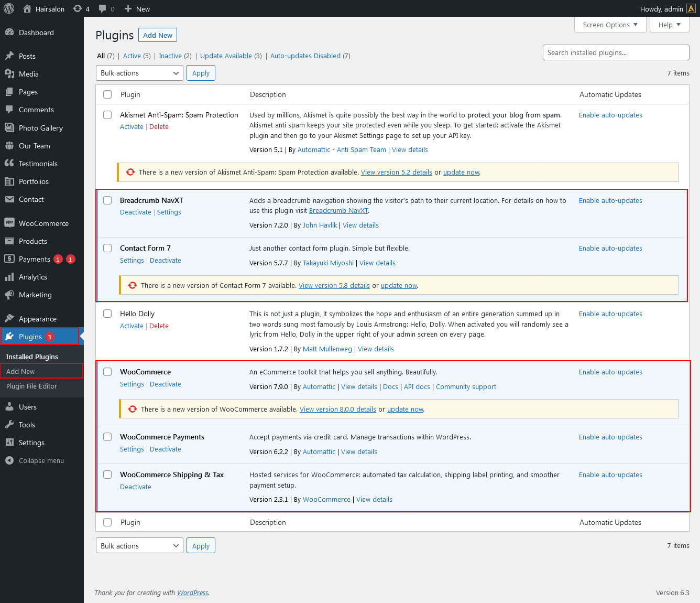This screenshot has width=700, height=603.
Task: Expand Screen Options panel
Action: click(610, 25)
